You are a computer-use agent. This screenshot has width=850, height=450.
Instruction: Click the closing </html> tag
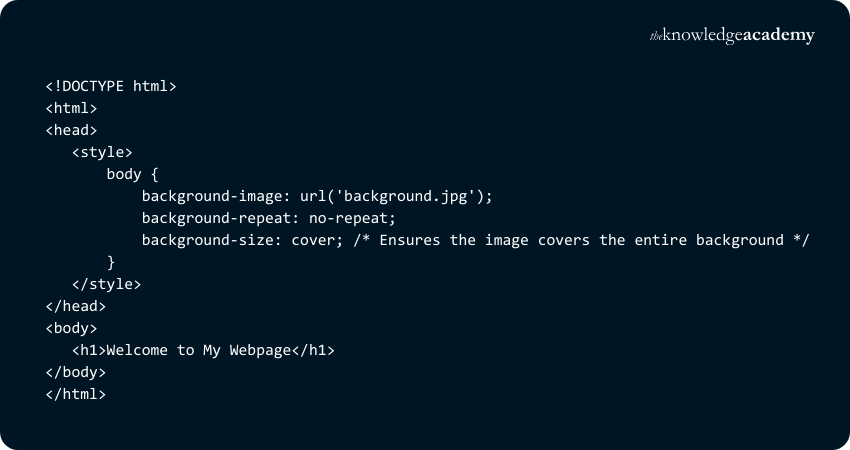pos(75,394)
